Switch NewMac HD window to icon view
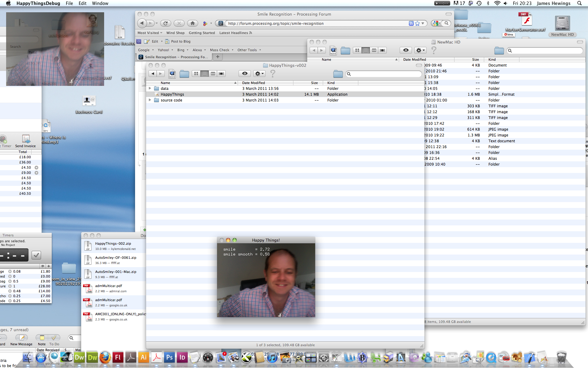The height and width of the screenshot is (368, 588). pyautogui.click(x=357, y=50)
